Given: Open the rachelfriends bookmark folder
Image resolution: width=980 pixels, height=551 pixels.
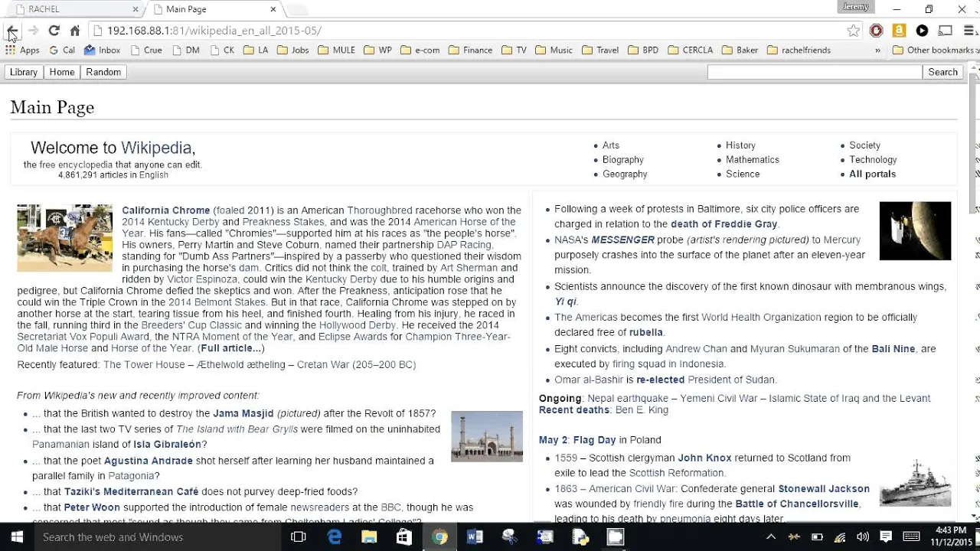Looking at the screenshot, I should pyautogui.click(x=799, y=51).
